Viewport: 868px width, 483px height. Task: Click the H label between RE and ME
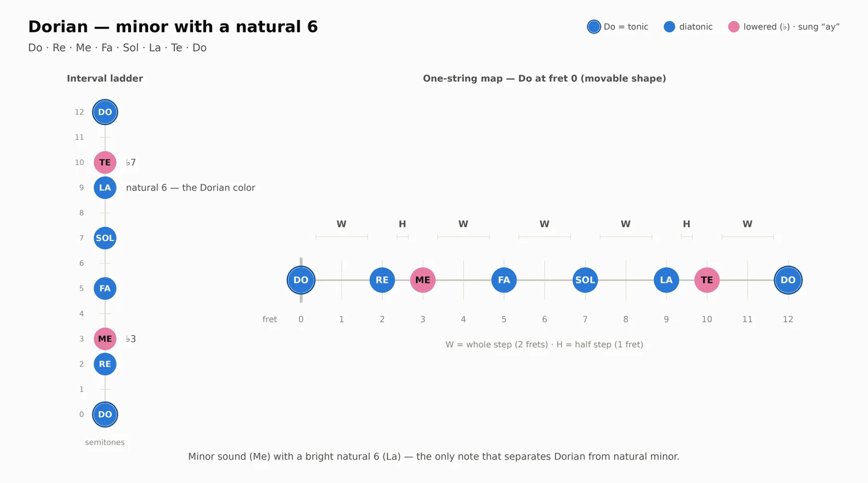[x=403, y=224]
